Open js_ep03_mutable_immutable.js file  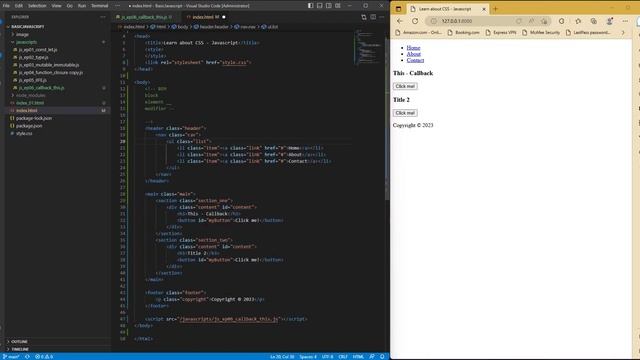49,65
